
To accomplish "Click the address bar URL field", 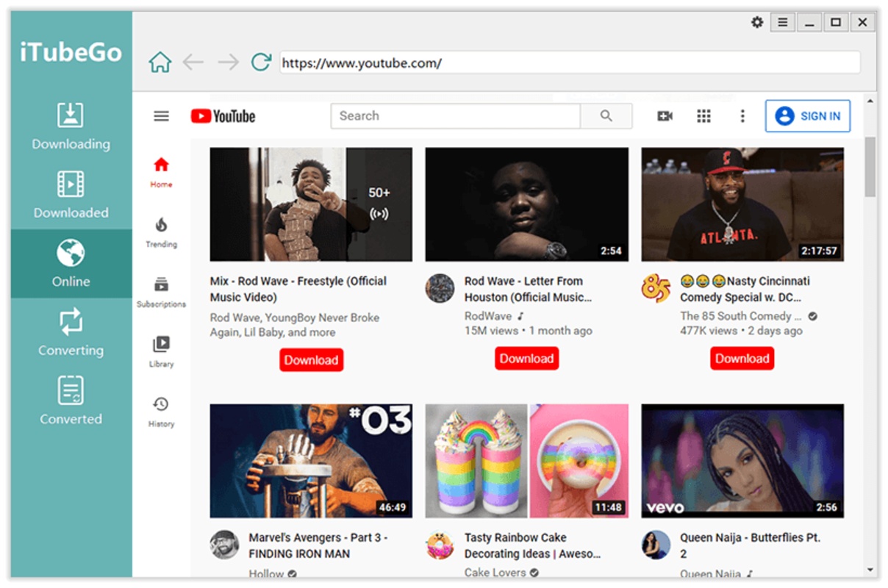I will pos(570,62).
